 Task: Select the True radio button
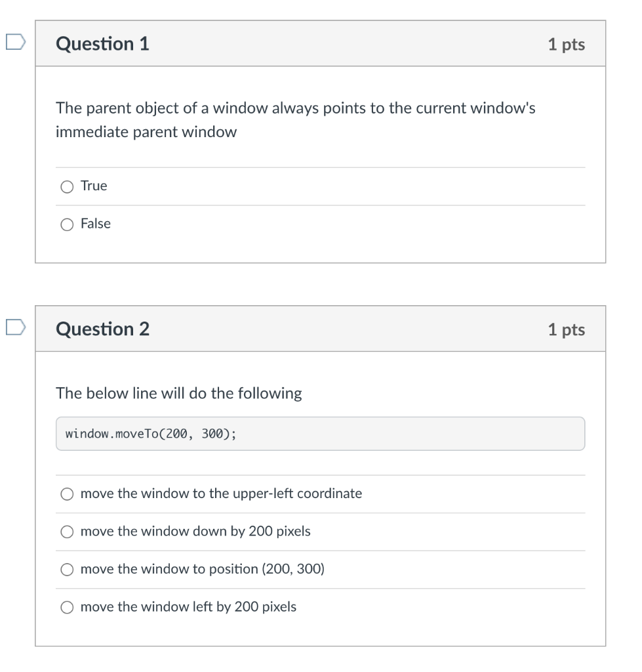tap(67, 187)
